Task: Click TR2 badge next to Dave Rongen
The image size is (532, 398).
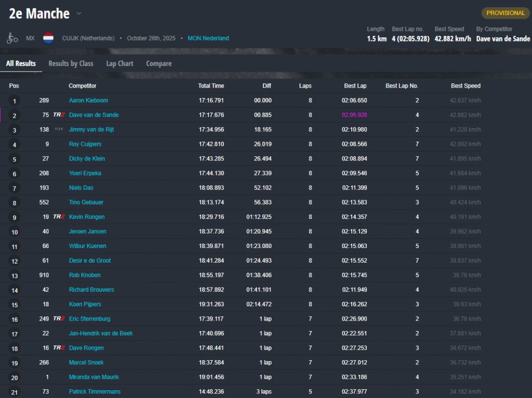Action: [59, 348]
